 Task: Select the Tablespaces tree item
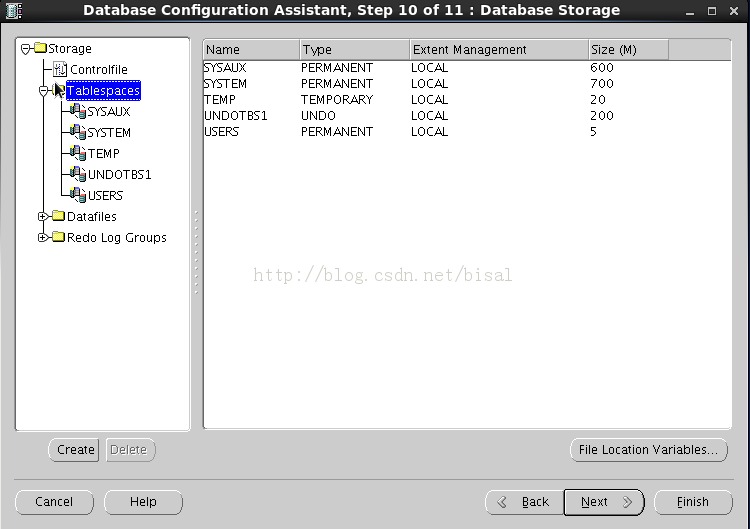click(x=103, y=90)
